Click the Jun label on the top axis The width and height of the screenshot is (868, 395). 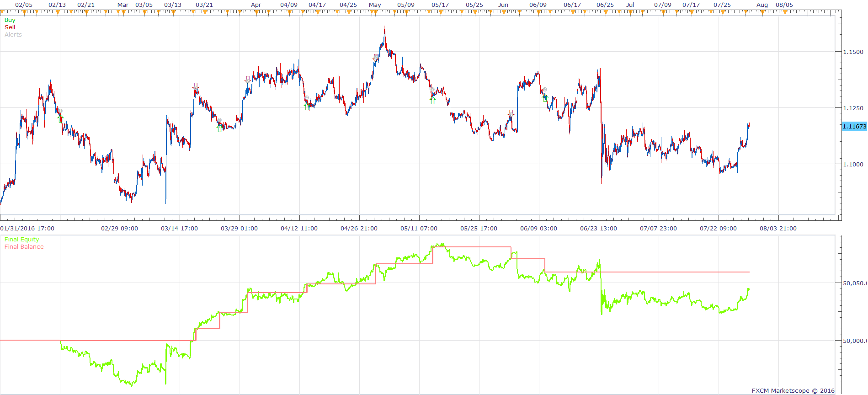503,5
